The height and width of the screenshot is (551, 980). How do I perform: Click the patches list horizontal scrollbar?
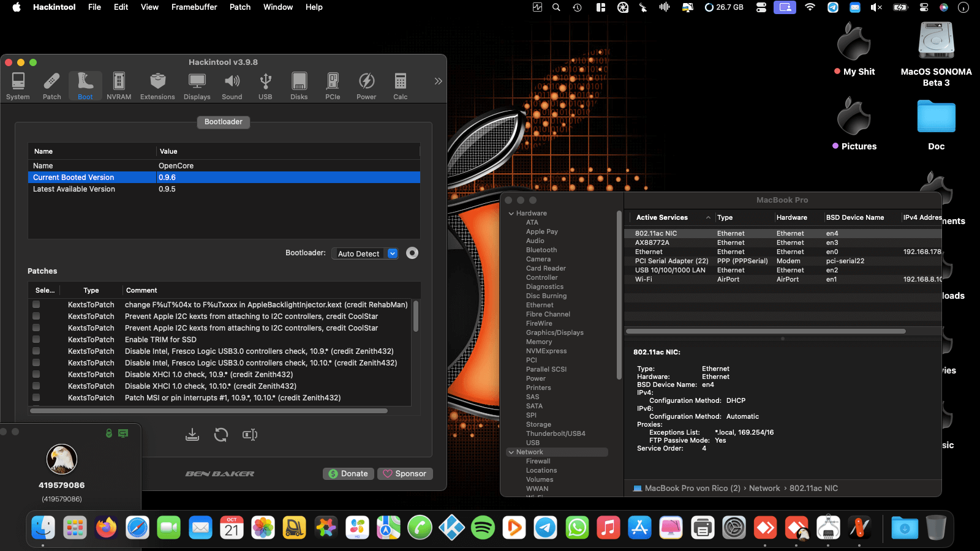209,411
